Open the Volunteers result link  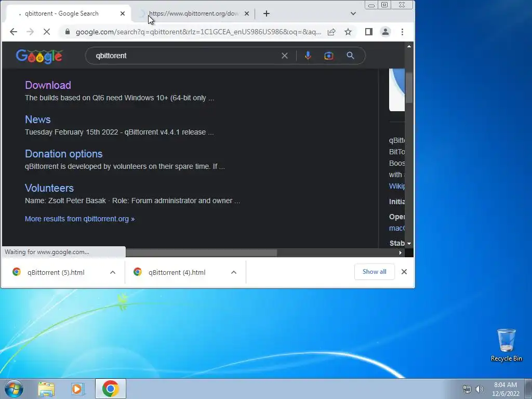point(49,188)
